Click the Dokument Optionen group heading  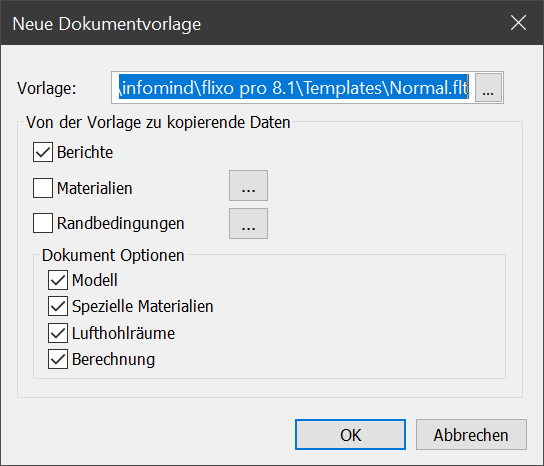[x=113, y=255]
